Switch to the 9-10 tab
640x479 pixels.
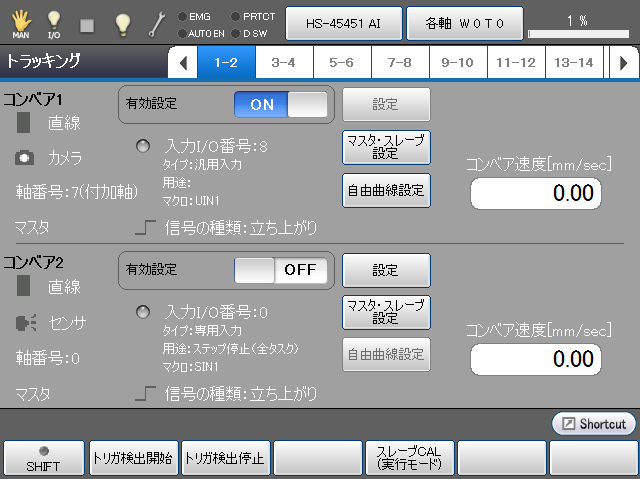458,63
